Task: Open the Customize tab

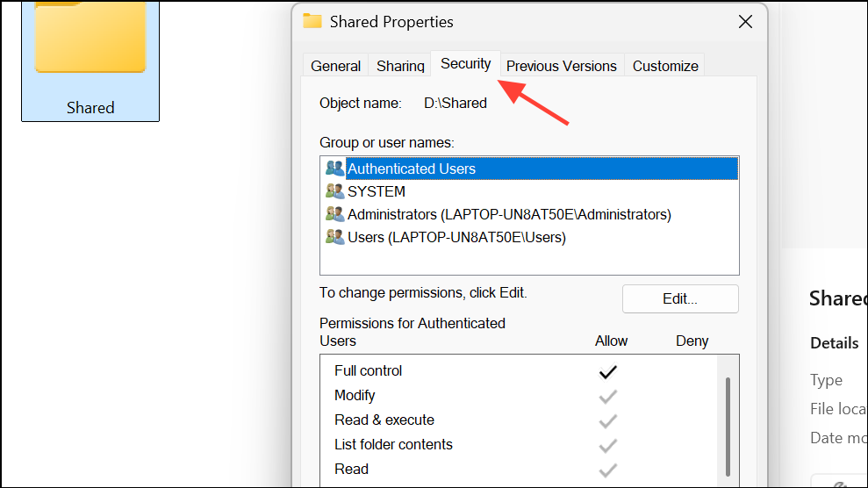Action: click(665, 66)
